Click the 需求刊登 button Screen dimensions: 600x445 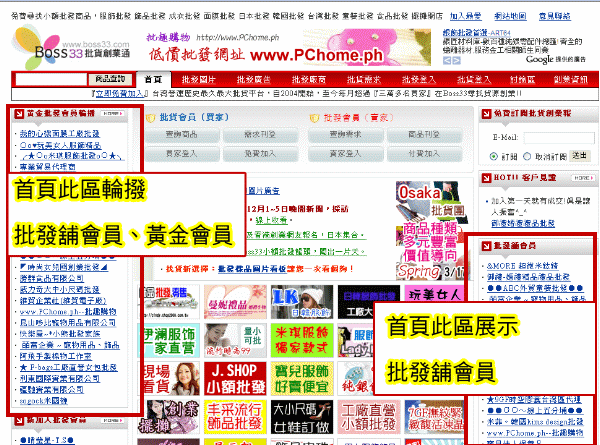tap(260, 135)
